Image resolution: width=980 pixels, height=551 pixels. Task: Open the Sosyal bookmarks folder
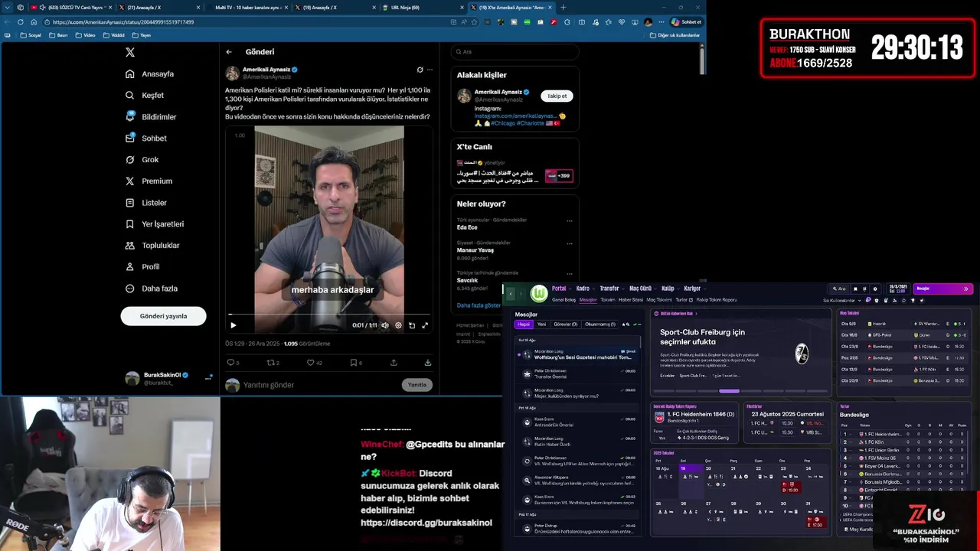click(31, 35)
